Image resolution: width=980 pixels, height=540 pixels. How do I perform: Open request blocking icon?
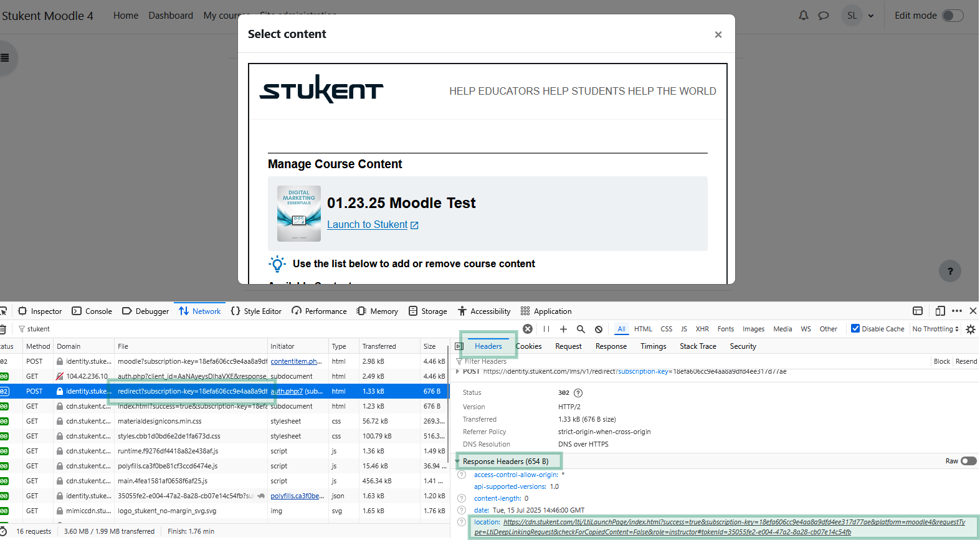coord(599,329)
